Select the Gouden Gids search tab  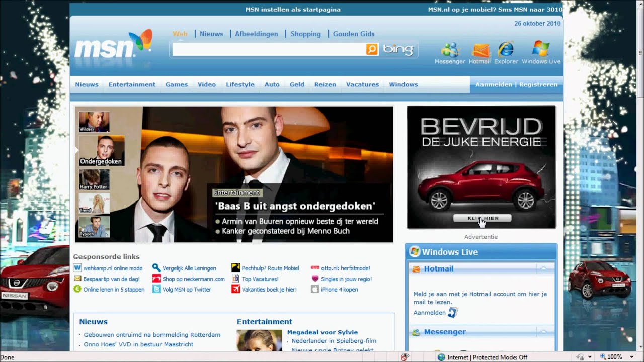[354, 34]
